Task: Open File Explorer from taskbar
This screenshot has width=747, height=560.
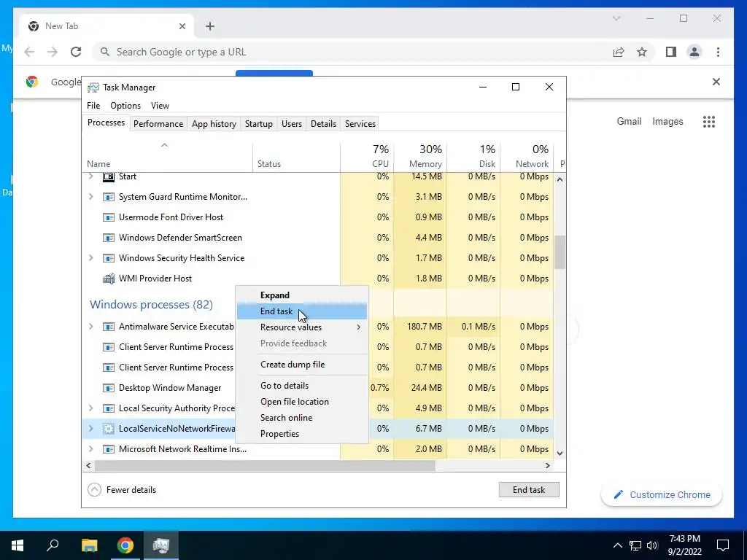Action: pos(89,545)
